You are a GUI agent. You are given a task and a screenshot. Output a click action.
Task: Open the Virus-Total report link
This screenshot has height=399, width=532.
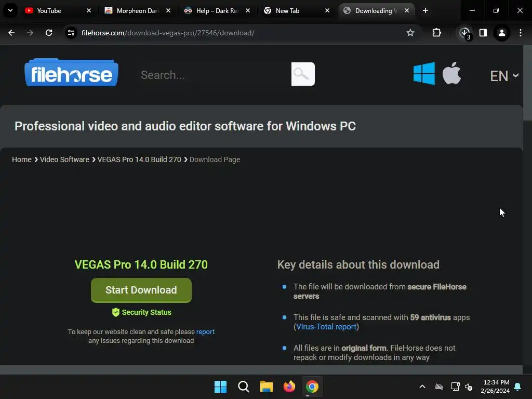point(326,327)
